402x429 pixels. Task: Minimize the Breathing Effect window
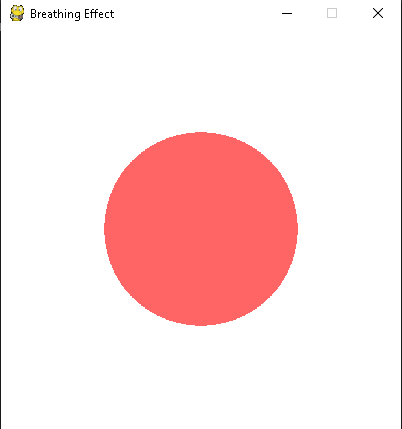click(x=287, y=13)
